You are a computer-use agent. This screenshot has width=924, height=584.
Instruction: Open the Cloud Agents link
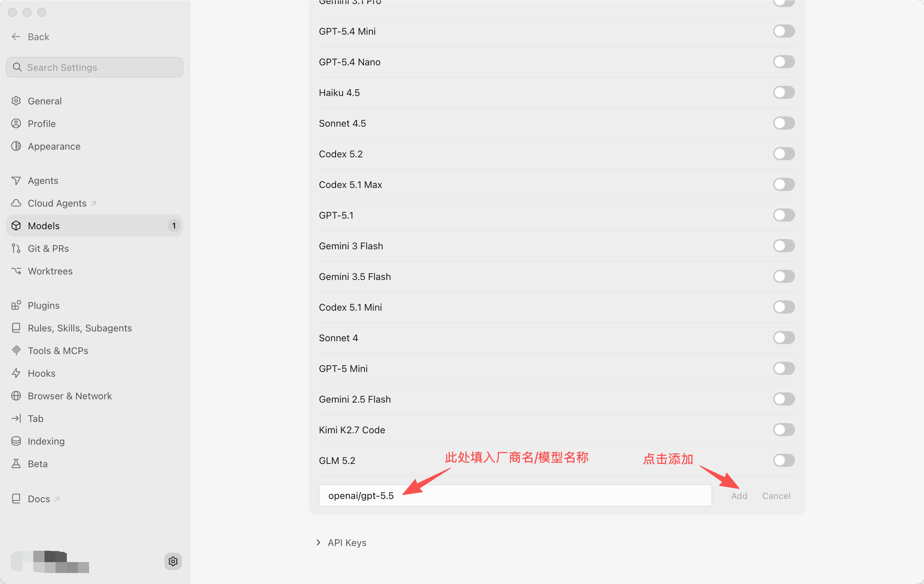click(94, 203)
